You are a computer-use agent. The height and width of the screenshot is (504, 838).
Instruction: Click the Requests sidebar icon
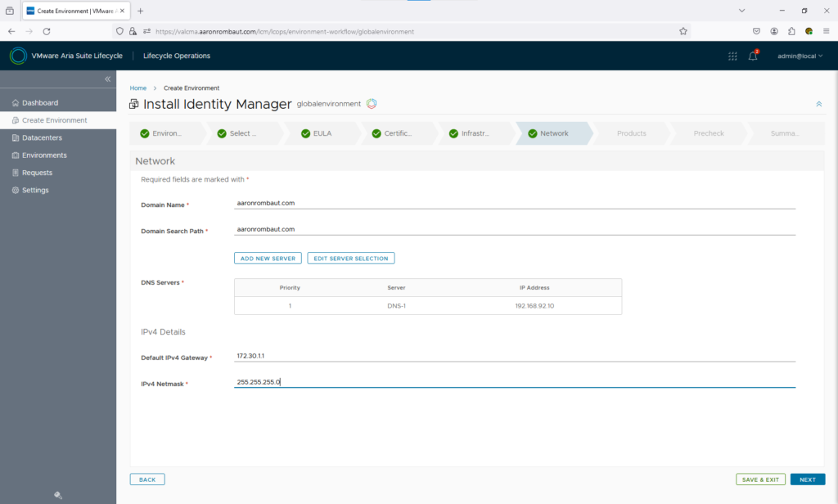(15, 173)
